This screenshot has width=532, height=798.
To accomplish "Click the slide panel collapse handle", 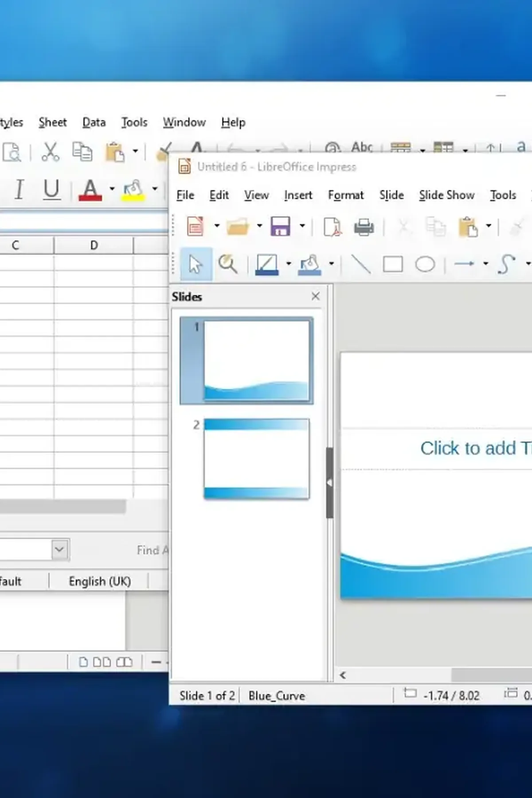I will (x=329, y=483).
